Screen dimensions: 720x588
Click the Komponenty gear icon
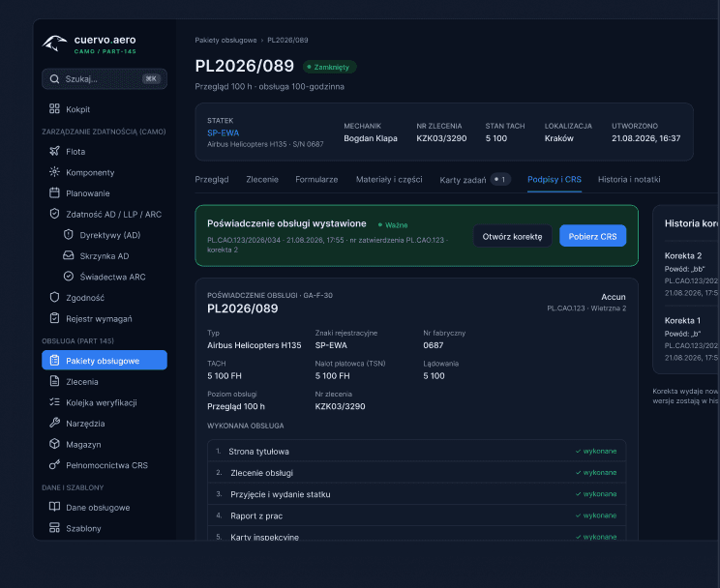point(54,172)
